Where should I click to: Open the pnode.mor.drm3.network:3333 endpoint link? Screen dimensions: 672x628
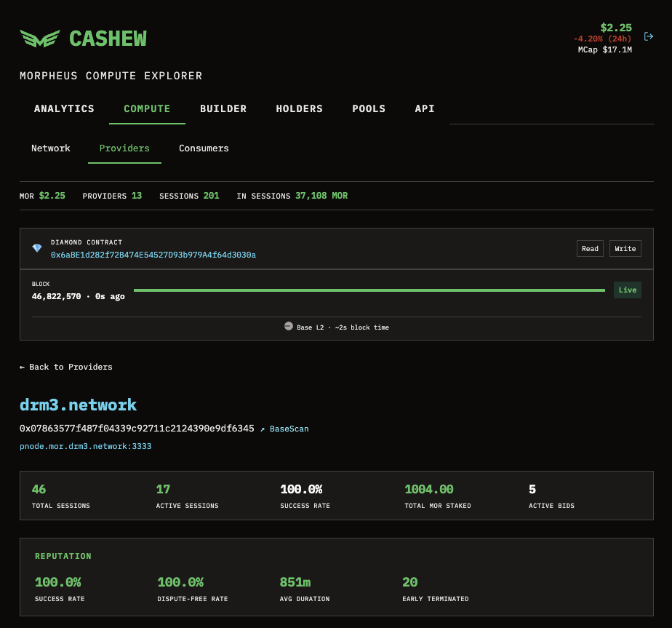[x=86, y=446]
